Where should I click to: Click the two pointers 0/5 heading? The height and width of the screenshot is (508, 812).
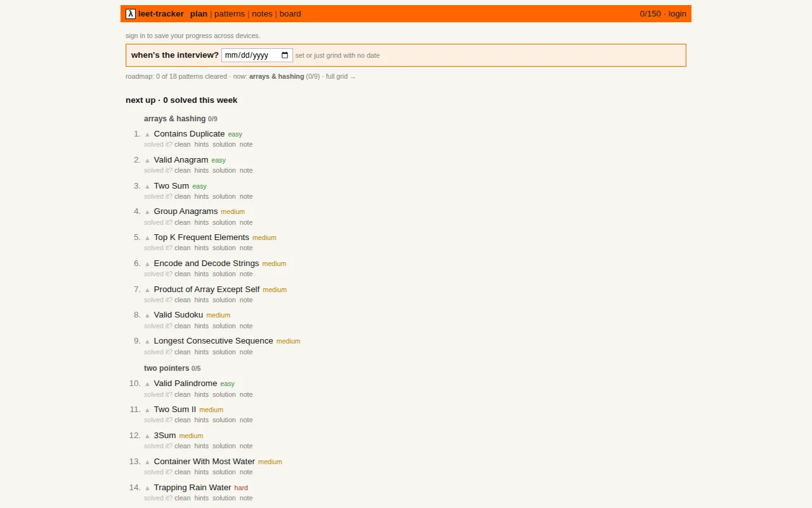pos(172,368)
